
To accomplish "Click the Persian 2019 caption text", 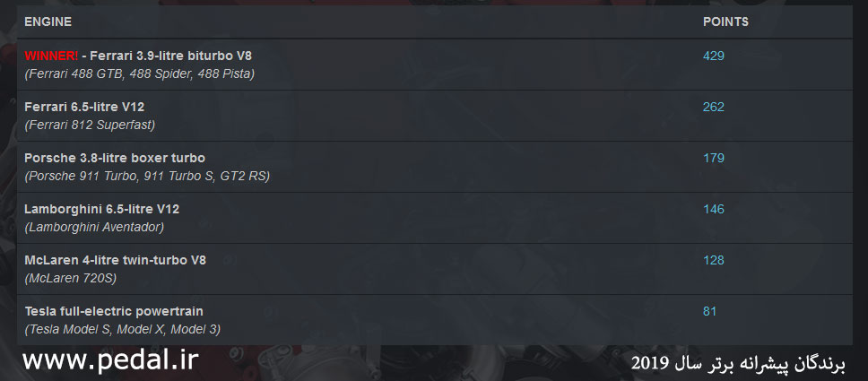I will [x=739, y=363].
